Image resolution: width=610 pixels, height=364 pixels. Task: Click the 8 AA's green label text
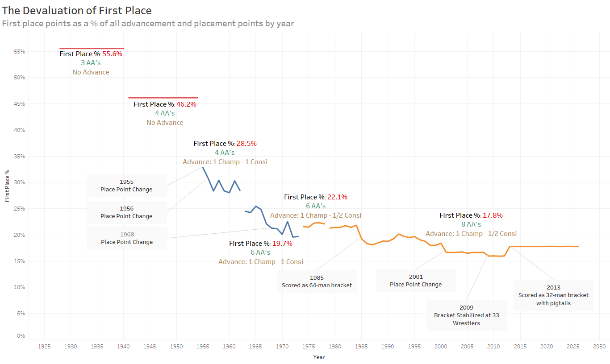[x=471, y=224]
